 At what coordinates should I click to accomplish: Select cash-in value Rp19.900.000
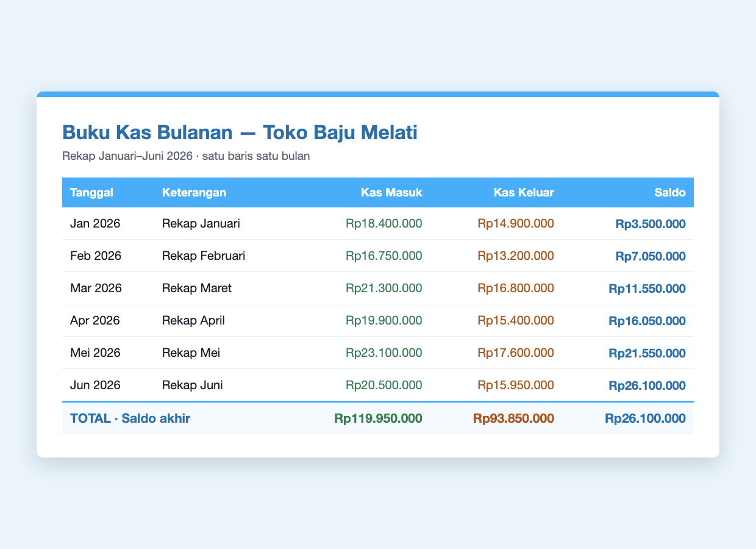pyautogui.click(x=383, y=321)
